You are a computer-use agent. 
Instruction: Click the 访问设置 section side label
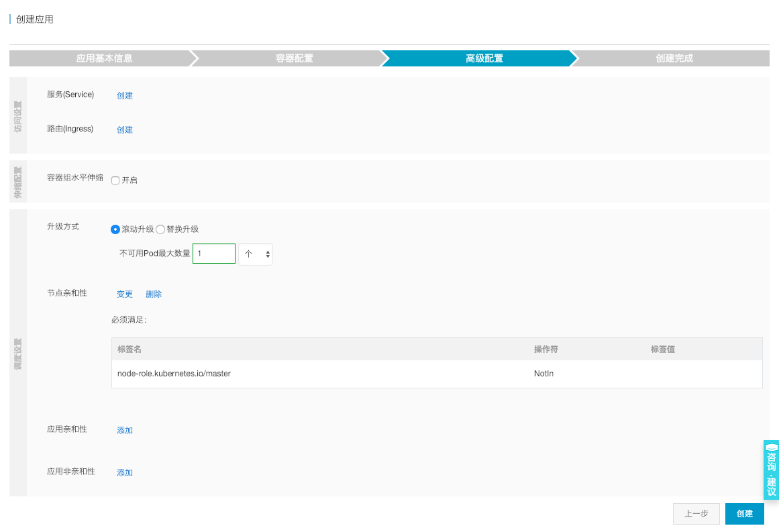[x=18, y=116]
